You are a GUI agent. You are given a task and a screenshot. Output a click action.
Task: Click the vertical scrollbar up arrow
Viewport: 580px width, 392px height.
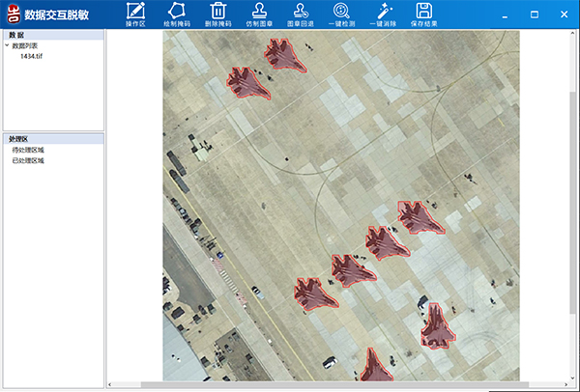coord(574,35)
